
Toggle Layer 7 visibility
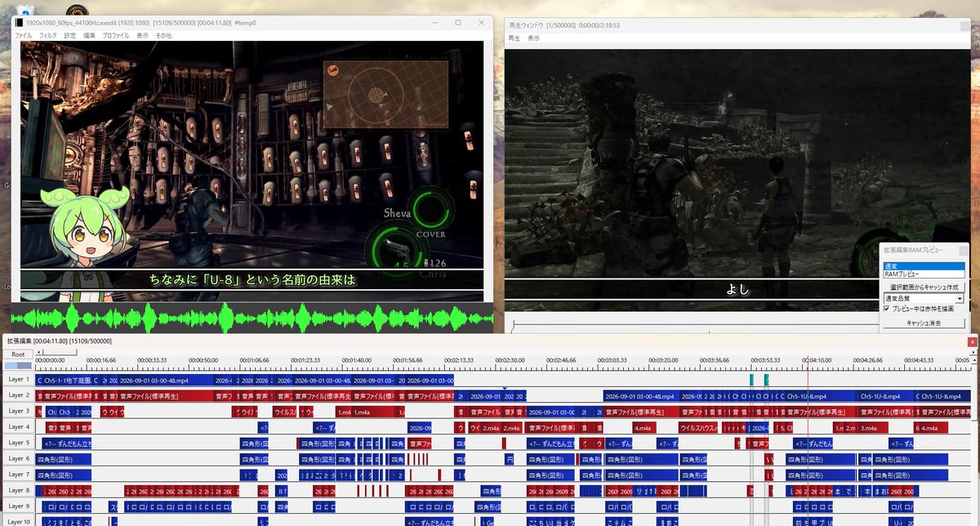pyautogui.click(x=17, y=475)
